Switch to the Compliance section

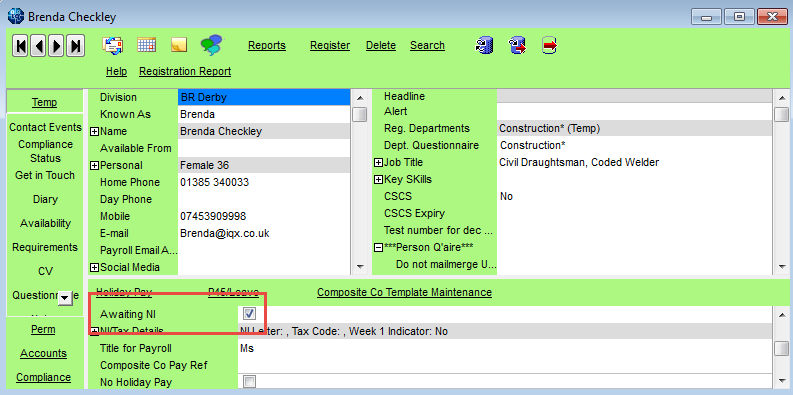[43, 377]
